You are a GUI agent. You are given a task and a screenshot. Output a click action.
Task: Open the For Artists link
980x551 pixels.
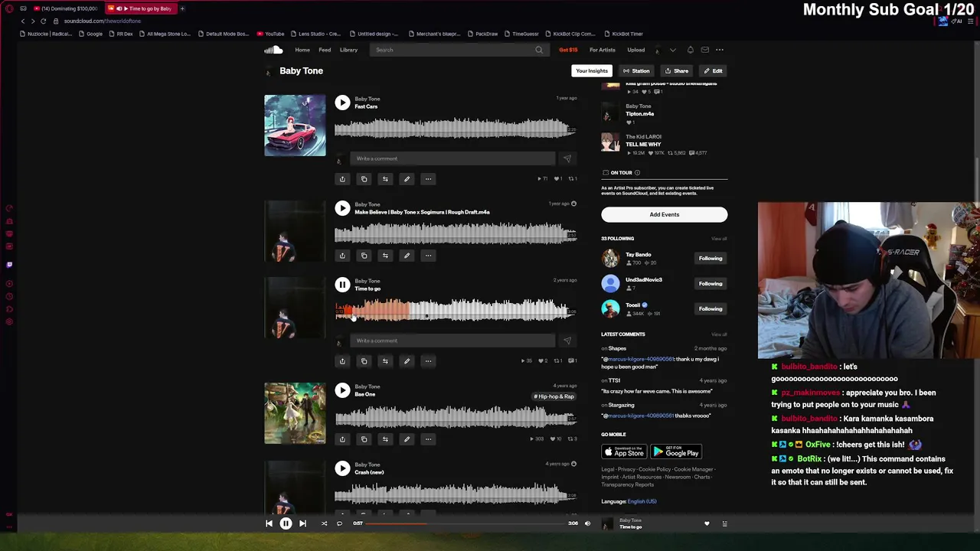602,50
